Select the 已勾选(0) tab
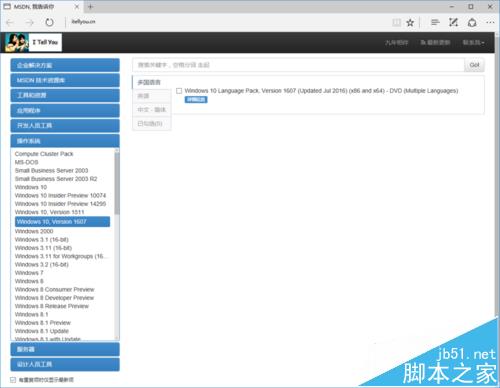This screenshot has height=388, width=500. click(x=152, y=124)
